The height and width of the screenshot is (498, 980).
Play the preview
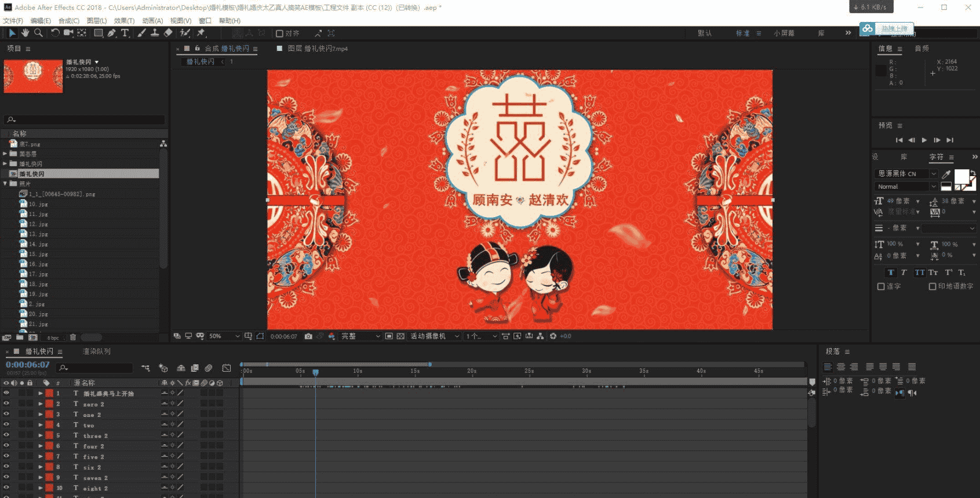point(924,140)
